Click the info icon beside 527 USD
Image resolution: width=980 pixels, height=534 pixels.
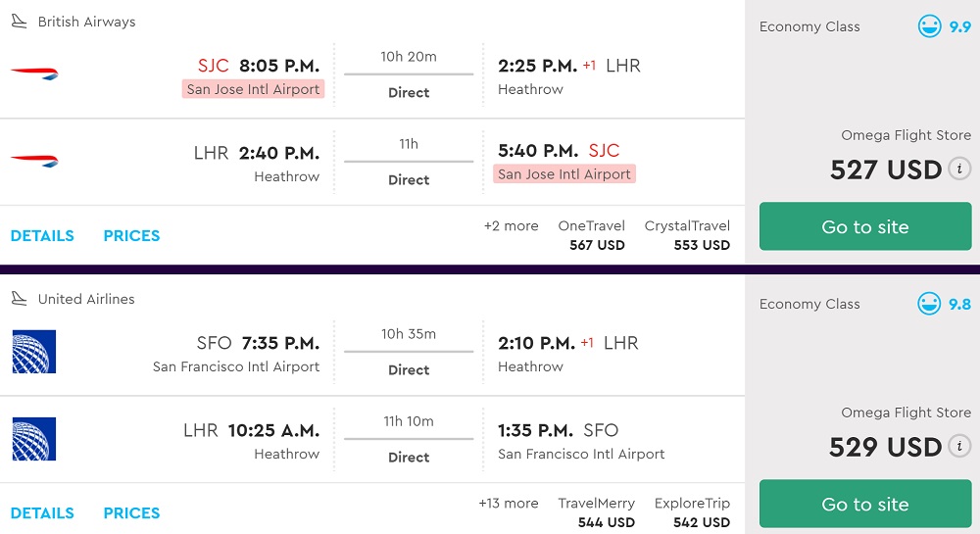coord(959,169)
